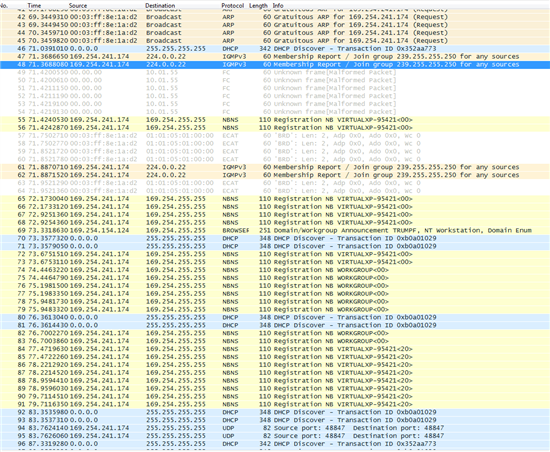Image resolution: width=550 pixels, height=452 pixels.
Task: Select packet 83 NBNS WORKGROUP registration
Action: 275,341
